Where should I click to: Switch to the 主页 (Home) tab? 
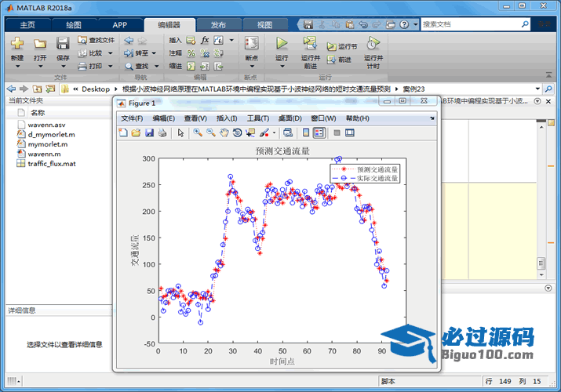pyautogui.click(x=28, y=25)
